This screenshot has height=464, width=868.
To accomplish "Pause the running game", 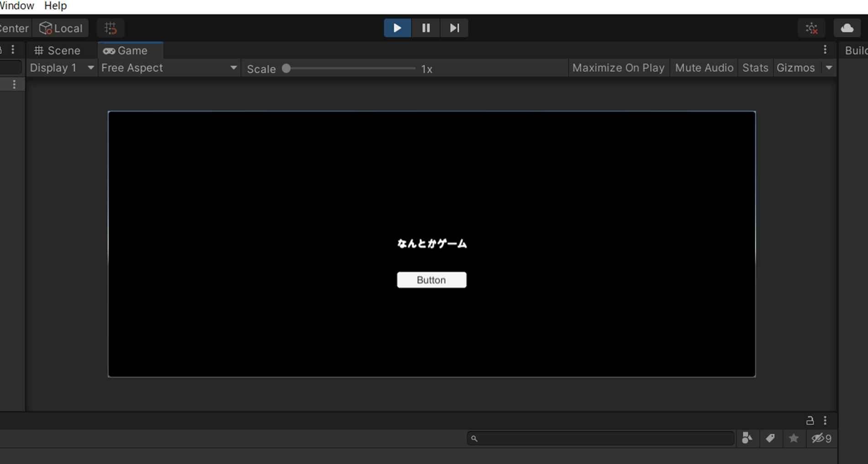I will 425,28.
